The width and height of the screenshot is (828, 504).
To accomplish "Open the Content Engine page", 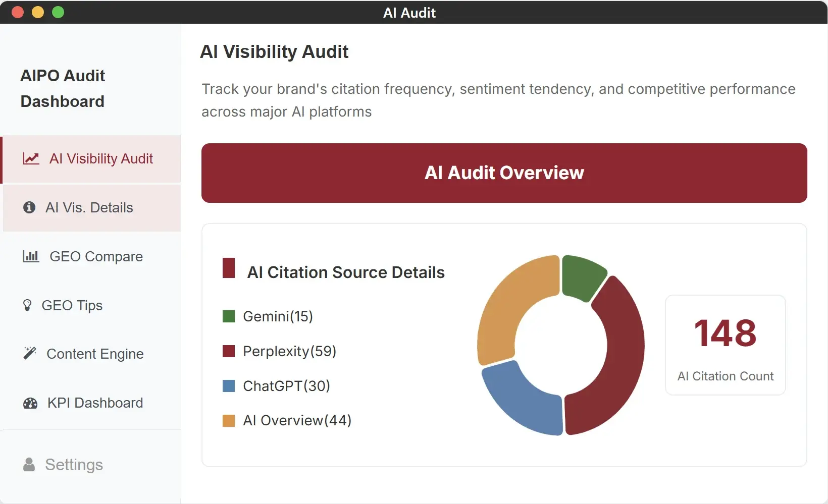I will (x=95, y=354).
